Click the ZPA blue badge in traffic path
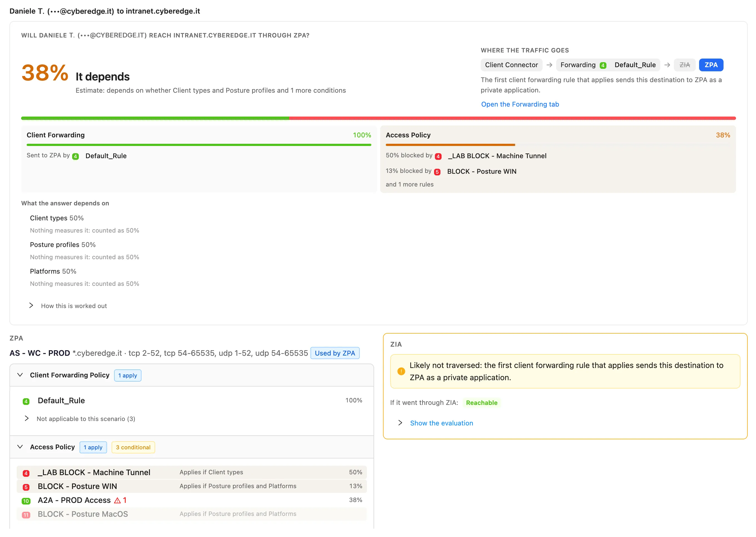756x537 pixels. (x=711, y=65)
